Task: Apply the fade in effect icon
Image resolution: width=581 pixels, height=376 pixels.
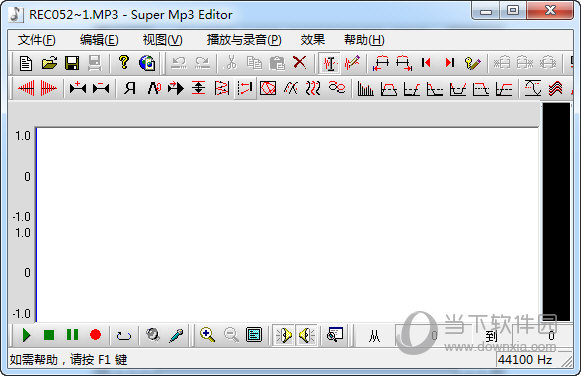Action: pos(26,88)
